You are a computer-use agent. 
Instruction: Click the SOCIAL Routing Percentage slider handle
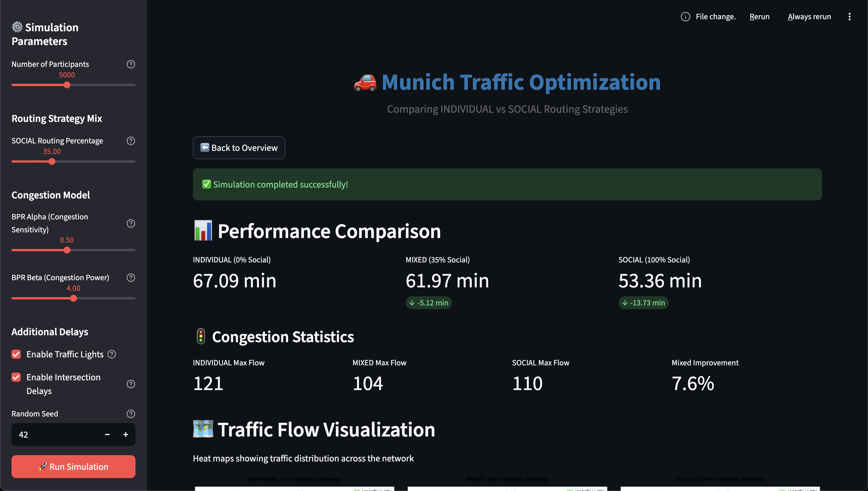(x=52, y=161)
